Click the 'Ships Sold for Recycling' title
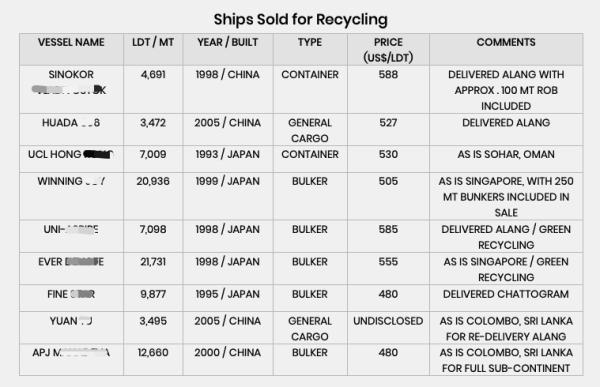The height and width of the screenshot is (387, 600). point(300,20)
